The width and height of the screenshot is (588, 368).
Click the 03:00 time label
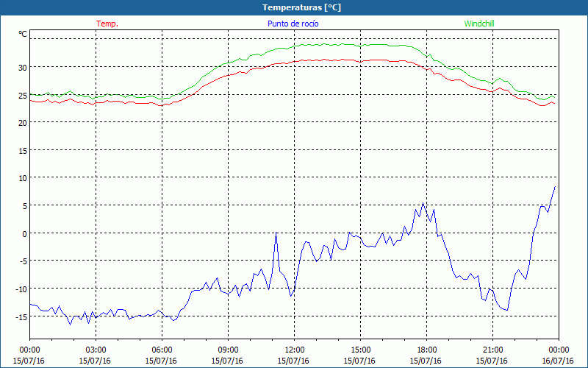point(96,350)
